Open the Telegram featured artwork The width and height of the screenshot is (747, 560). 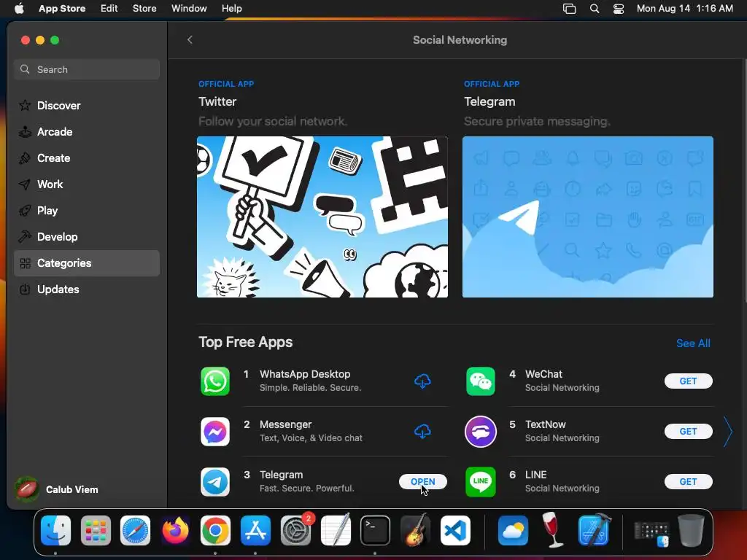(x=588, y=217)
